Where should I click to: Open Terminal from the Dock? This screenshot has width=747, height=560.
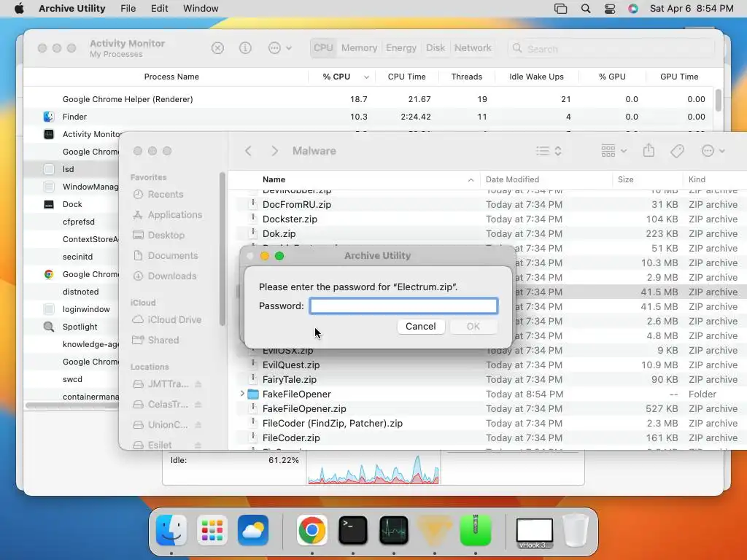352,530
